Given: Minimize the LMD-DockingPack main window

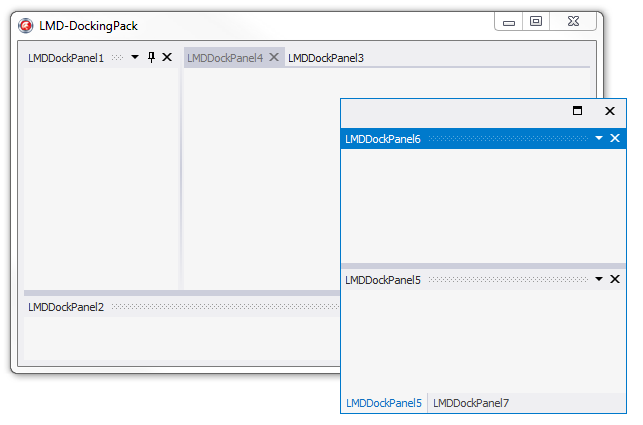Looking at the screenshot, I should point(508,22).
